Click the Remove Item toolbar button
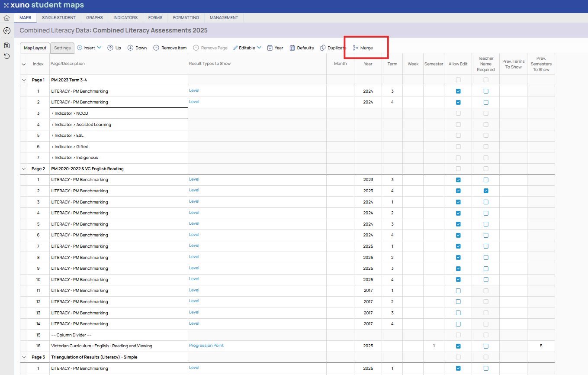The height and width of the screenshot is (375, 588). point(170,48)
